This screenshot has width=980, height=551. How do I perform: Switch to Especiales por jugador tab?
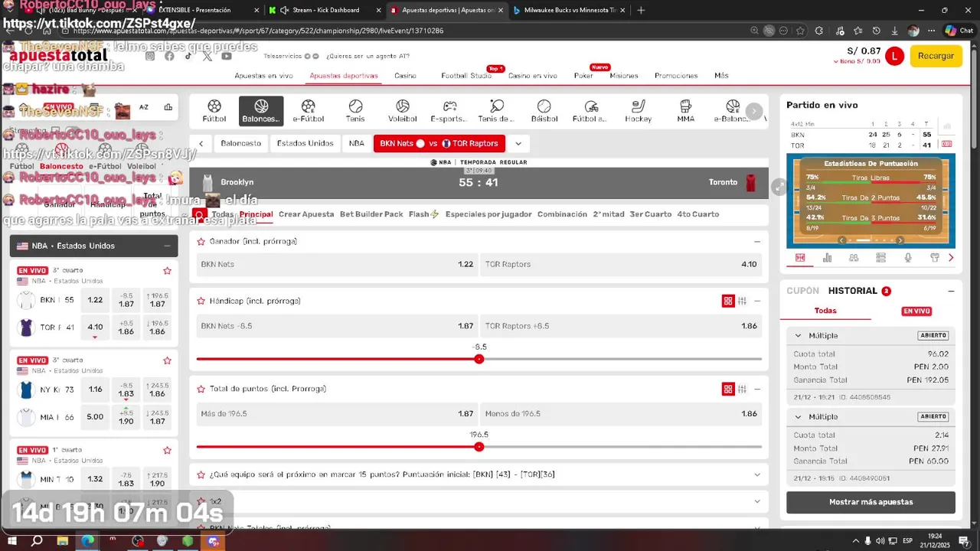(x=488, y=214)
